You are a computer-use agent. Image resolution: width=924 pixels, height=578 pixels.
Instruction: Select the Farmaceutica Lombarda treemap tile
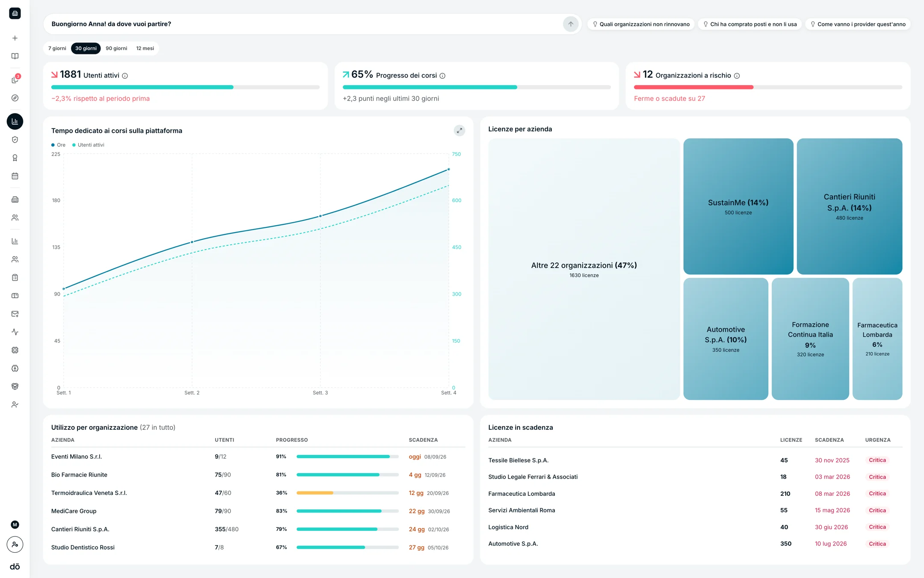point(877,339)
